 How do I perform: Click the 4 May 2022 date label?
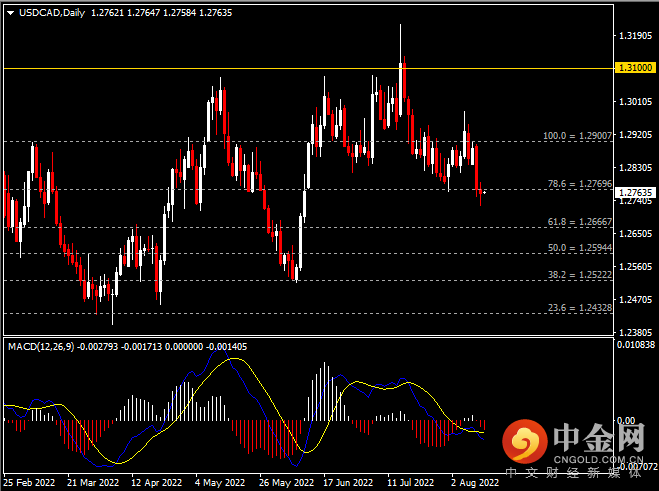pos(220,482)
